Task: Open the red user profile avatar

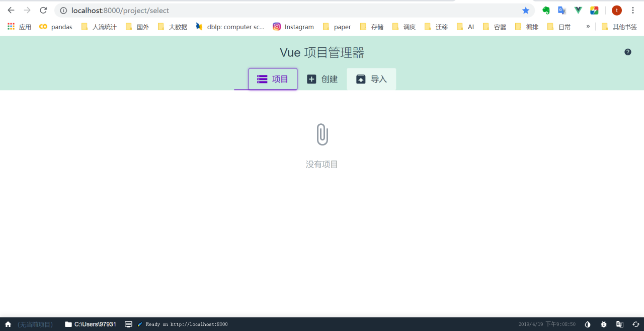Action: pos(617,10)
